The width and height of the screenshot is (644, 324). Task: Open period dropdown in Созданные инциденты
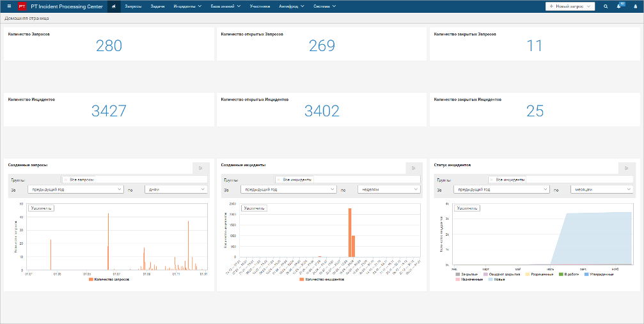click(x=288, y=189)
